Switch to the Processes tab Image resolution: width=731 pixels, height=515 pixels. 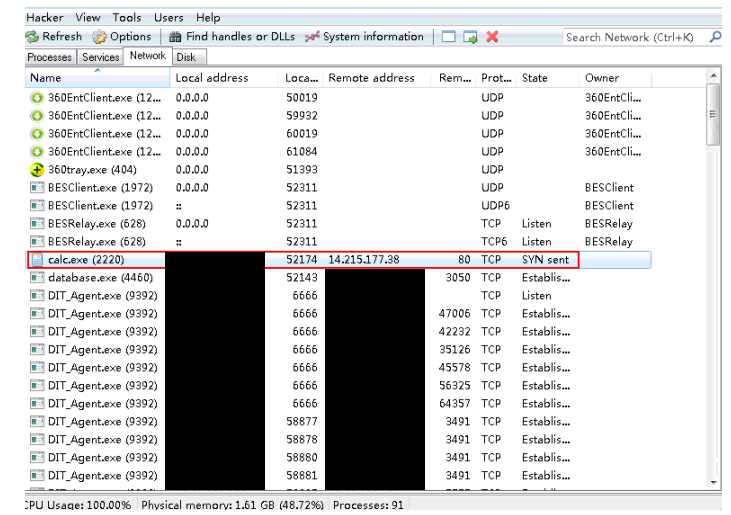(x=49, y=57)
